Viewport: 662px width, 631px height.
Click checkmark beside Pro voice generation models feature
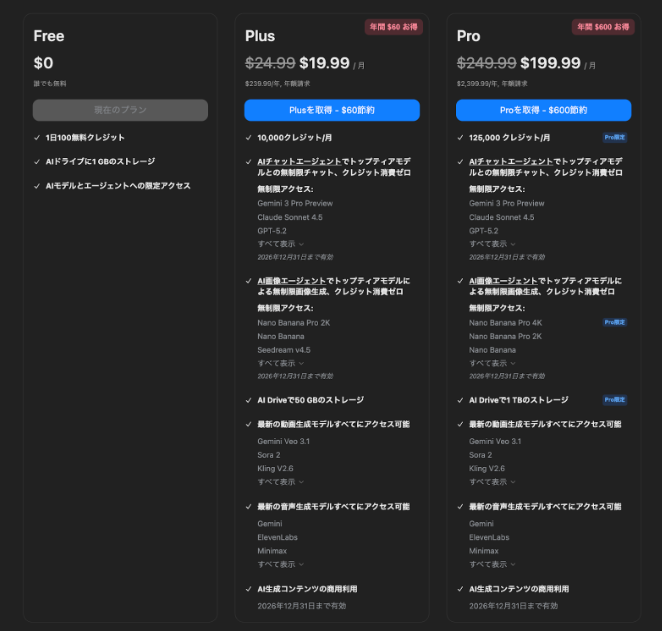[x=460, y=506]
